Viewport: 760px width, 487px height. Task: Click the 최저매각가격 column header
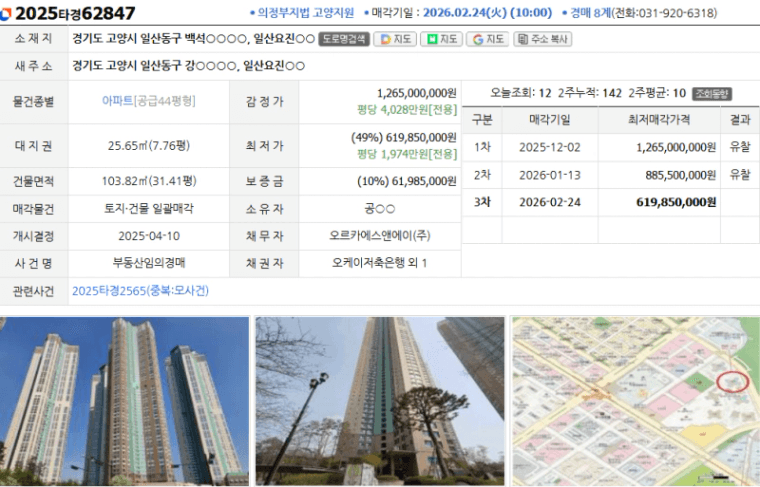(x=658, y=120)
